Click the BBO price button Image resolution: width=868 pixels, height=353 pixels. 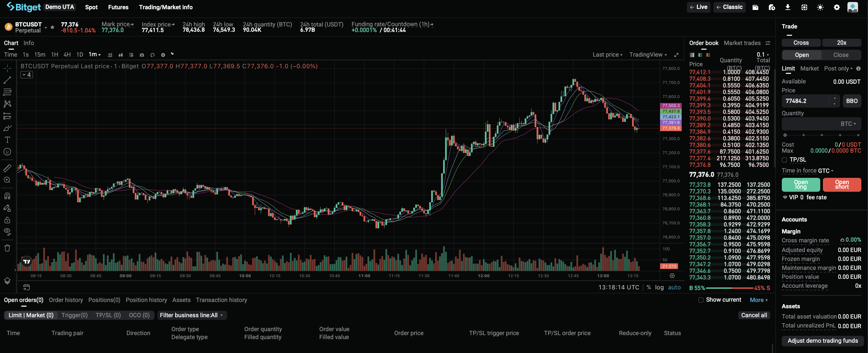point(852,101)
